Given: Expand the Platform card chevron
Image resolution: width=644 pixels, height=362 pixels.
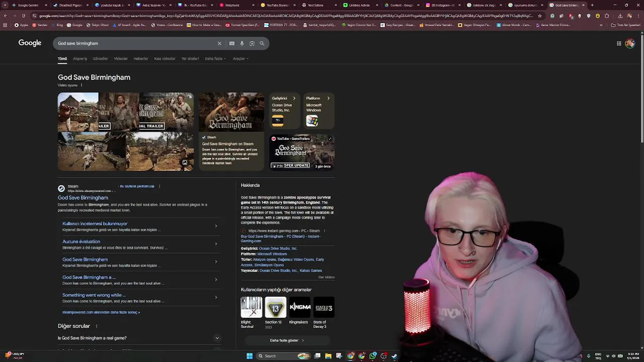Looking at the screenshot, I should point(329,99).
